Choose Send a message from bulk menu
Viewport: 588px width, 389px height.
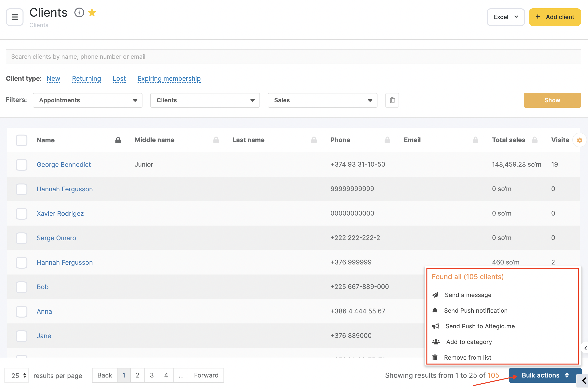[468, 295]
